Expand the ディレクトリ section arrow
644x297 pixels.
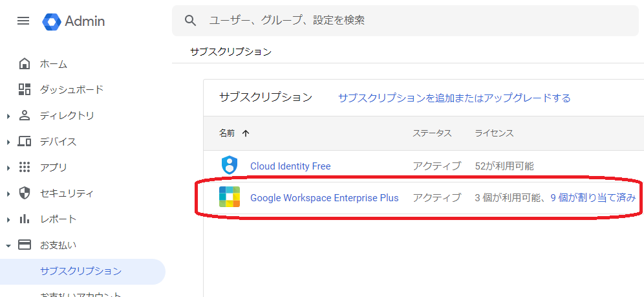click(x=8, y=116)
